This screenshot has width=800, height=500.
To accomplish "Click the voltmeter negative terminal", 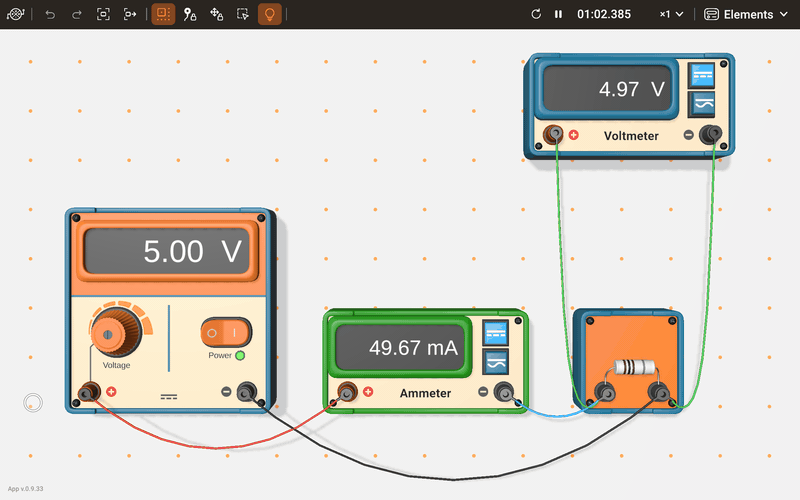I will 710,135.
